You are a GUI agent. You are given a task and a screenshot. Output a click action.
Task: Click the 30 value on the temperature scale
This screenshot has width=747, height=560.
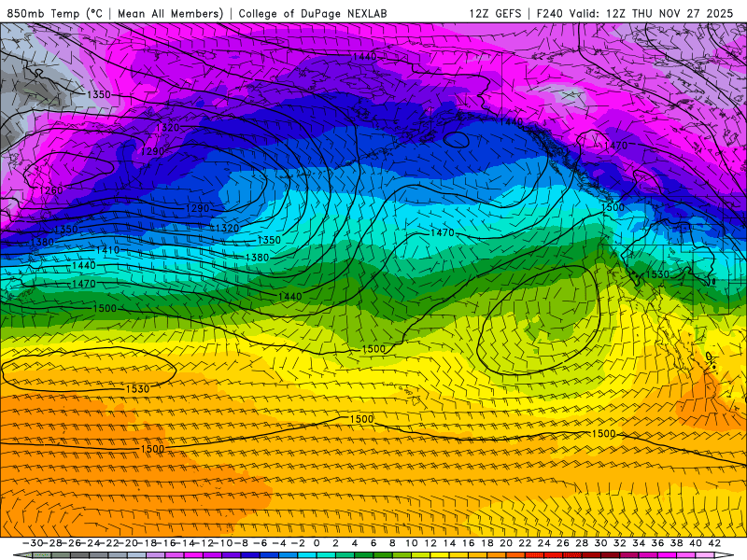[x=600, y=543]
